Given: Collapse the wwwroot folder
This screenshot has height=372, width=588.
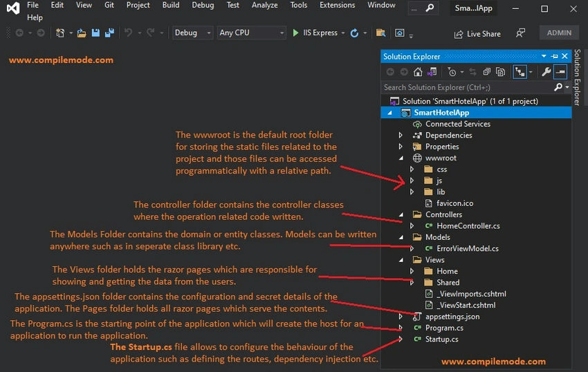Looking at the screenshot, I should click(401, 158).
